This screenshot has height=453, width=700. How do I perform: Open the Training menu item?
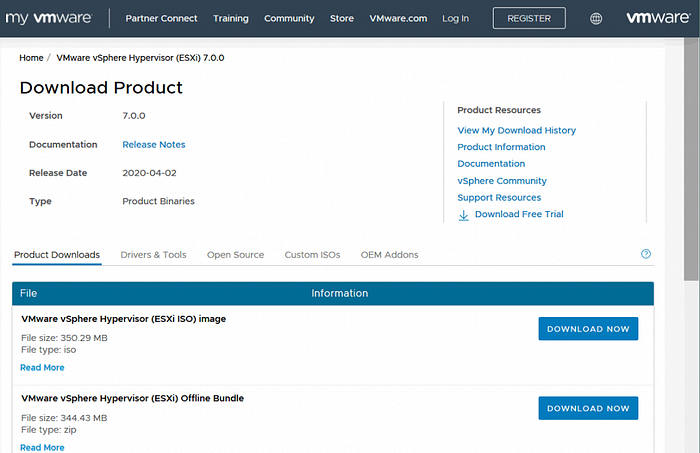(231, 18)
